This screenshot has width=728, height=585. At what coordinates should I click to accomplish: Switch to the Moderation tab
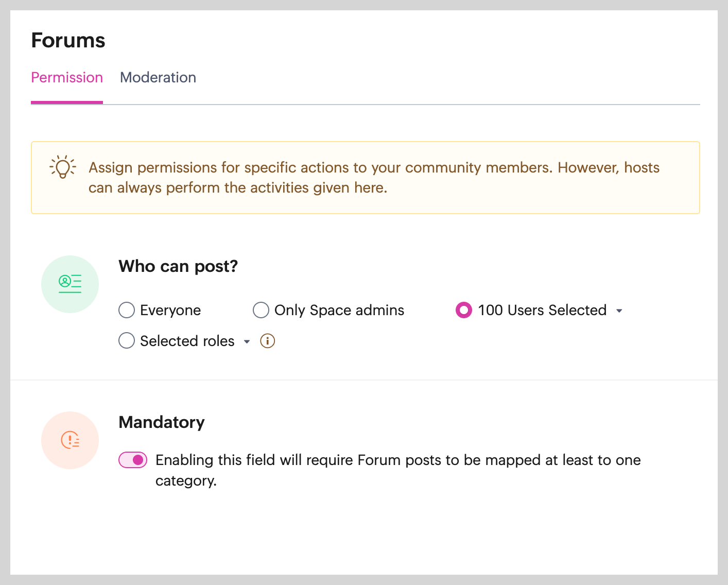[158, 77]
